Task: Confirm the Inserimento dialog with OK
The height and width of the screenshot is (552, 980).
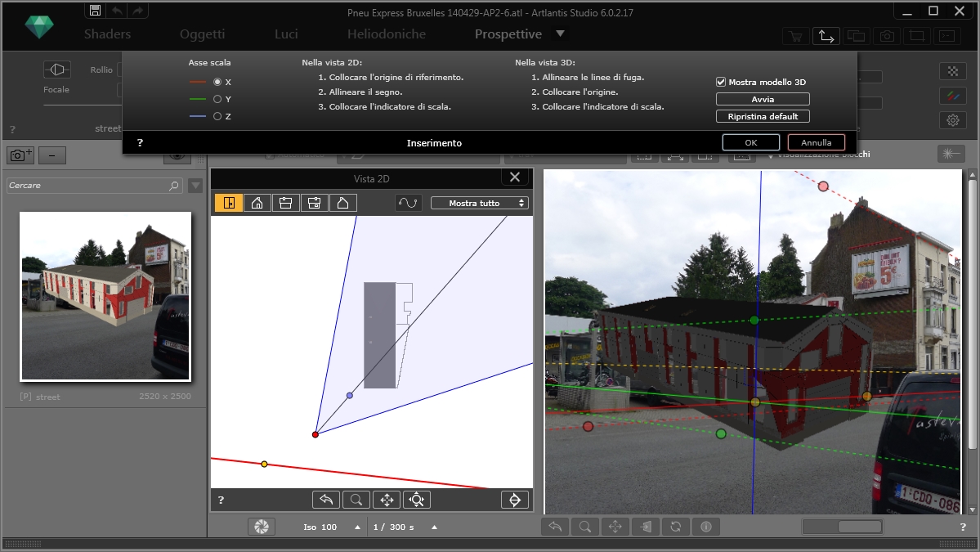Action: [x=751, y=142]
